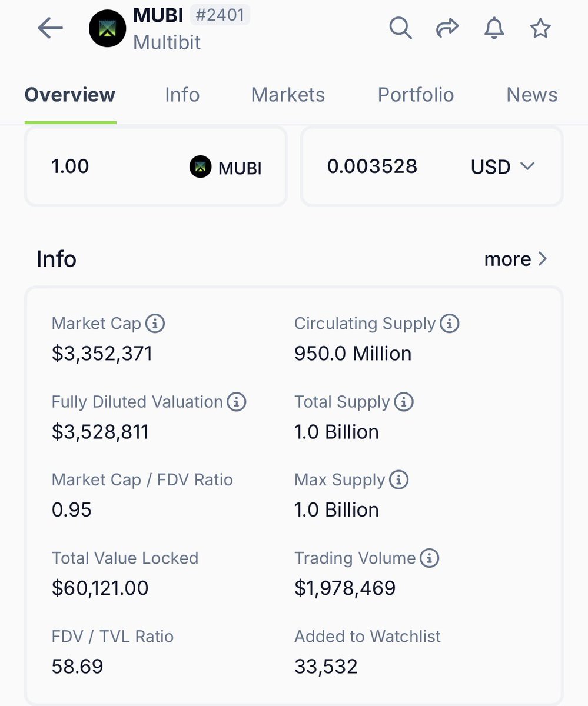The image size is (588, 706).
Task: Tap the Market Cap / FDV Ratio label
Action: pyautogui.click(x=142, y=479)
